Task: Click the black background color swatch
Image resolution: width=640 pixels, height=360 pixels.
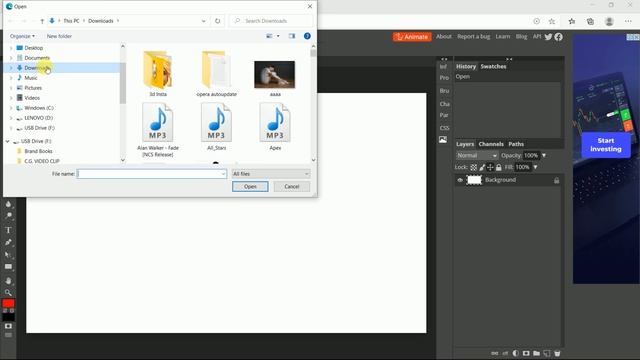Action: [8, 317]
